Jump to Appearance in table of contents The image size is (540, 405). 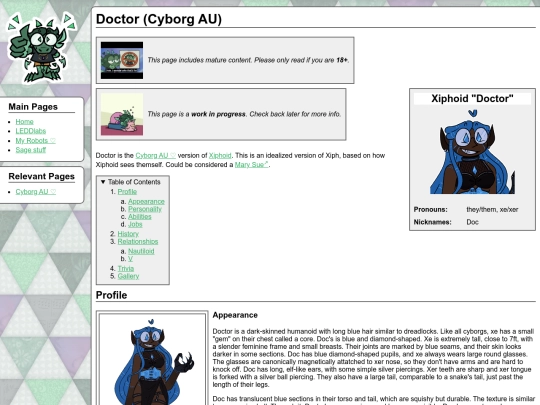(x=146, y=201)
